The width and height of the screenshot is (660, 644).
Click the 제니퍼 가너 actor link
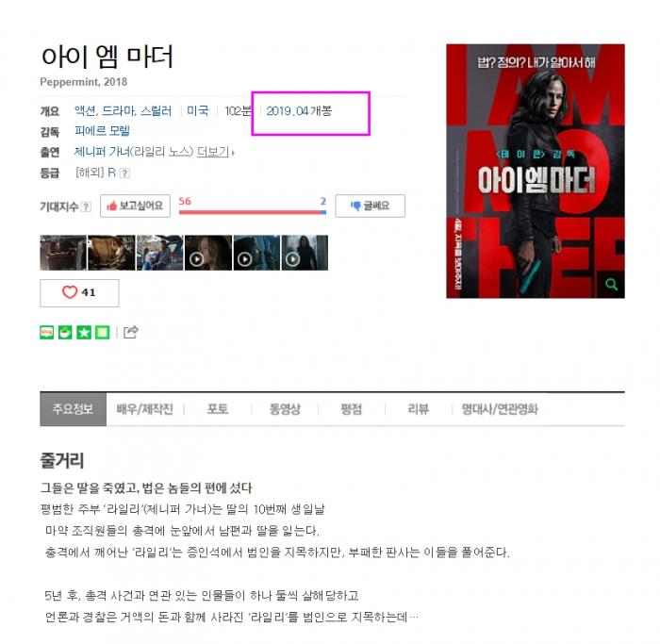coord(102,152)
